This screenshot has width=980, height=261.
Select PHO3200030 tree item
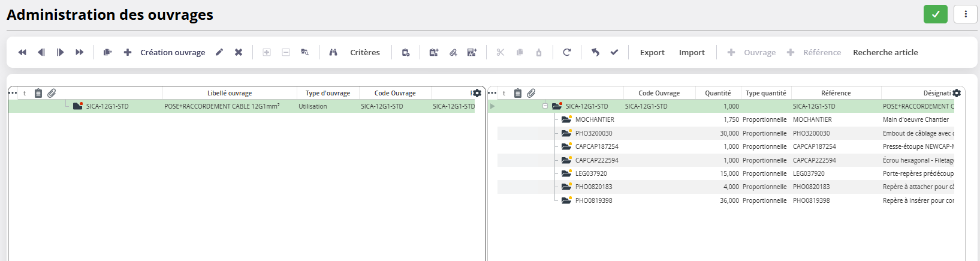click(594, 133)
